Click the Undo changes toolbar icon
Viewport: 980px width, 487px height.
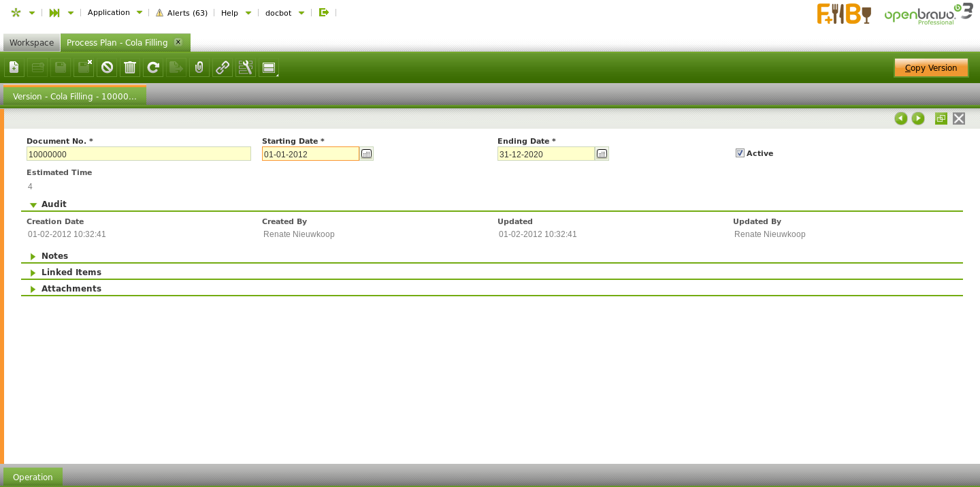click(107, 67)
